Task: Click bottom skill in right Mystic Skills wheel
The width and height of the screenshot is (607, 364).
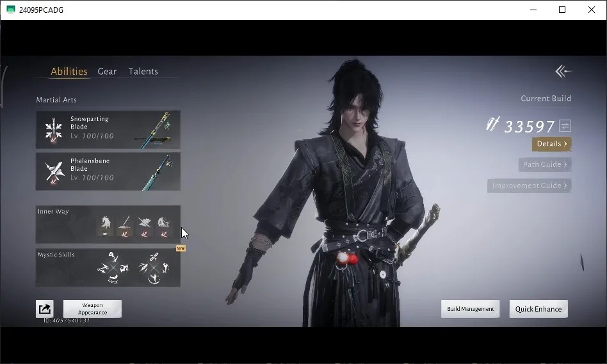Action: (154, 278)
